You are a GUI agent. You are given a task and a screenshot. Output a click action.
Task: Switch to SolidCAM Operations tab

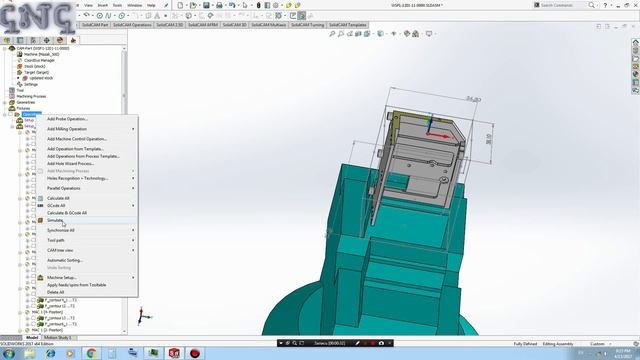coord(132,25)
